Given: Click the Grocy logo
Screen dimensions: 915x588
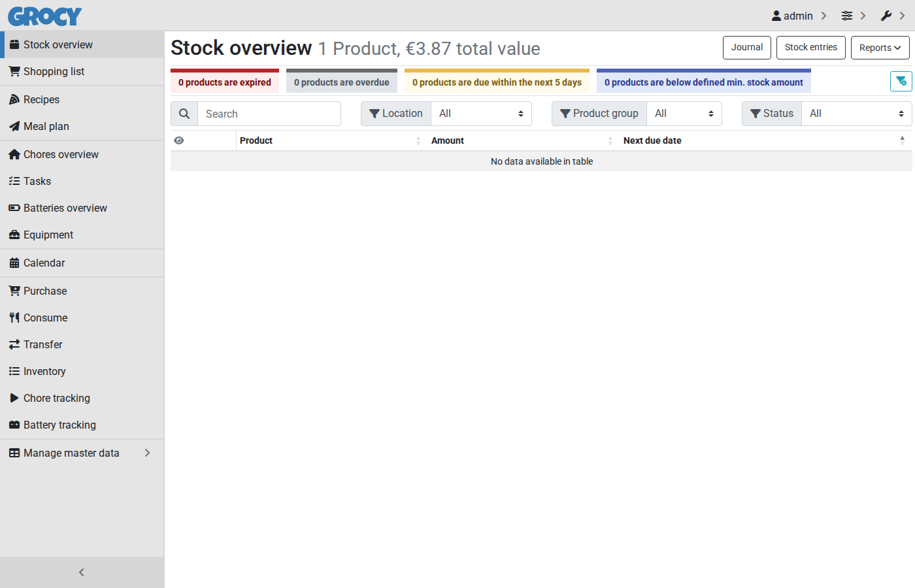Looking at the screenshot, I should click(x=45, y=16).
